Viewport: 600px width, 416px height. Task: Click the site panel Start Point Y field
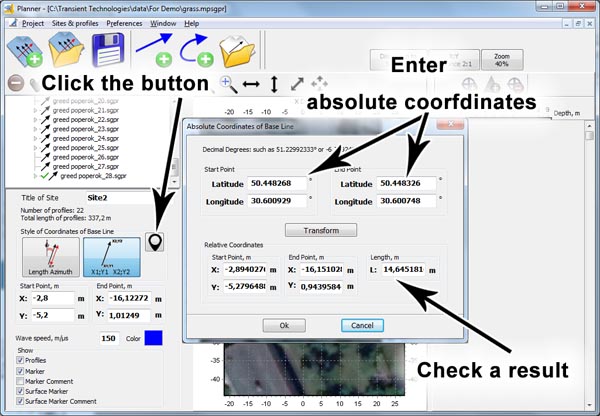[x=53, y=315]
